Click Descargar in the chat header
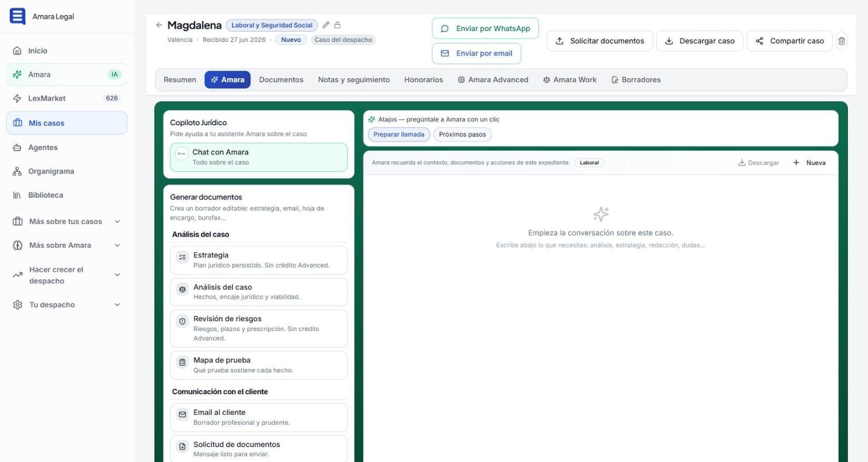Image resolution: width=868 pixels, height=462 pixels. (x=758, y=163)
